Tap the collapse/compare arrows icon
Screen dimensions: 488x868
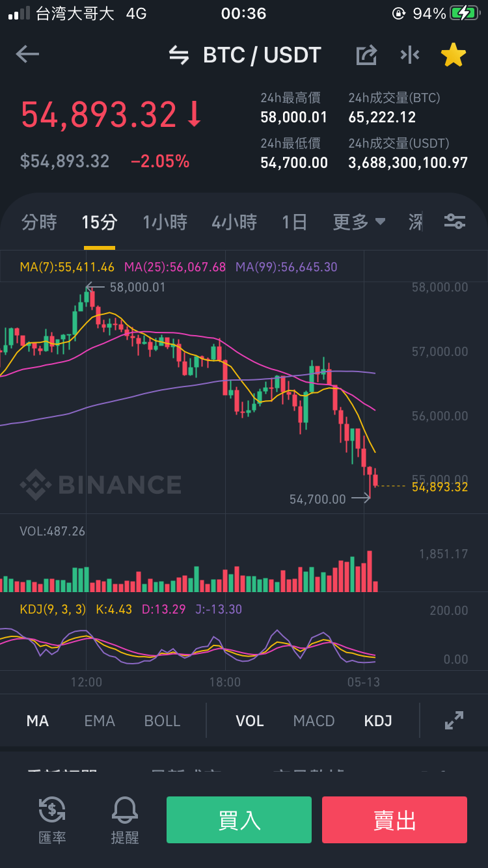[410, 55]
